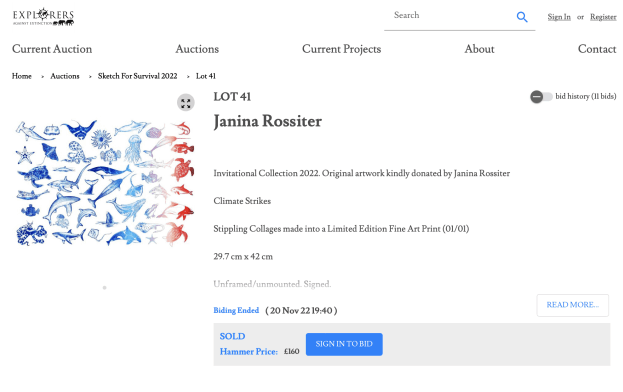Expand description with Read More
The image size is (623, 392).
[573, 305]
